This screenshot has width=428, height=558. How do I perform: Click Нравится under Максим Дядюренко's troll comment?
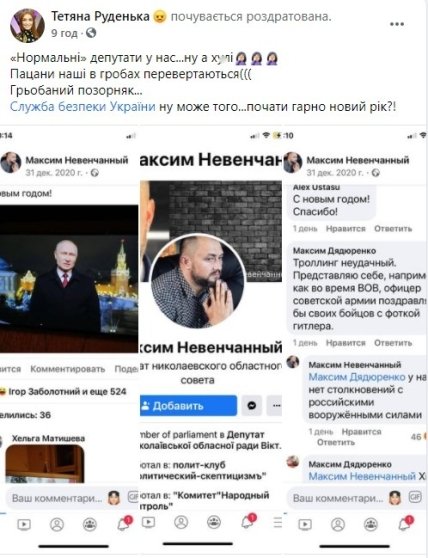[x=345, y=343]
